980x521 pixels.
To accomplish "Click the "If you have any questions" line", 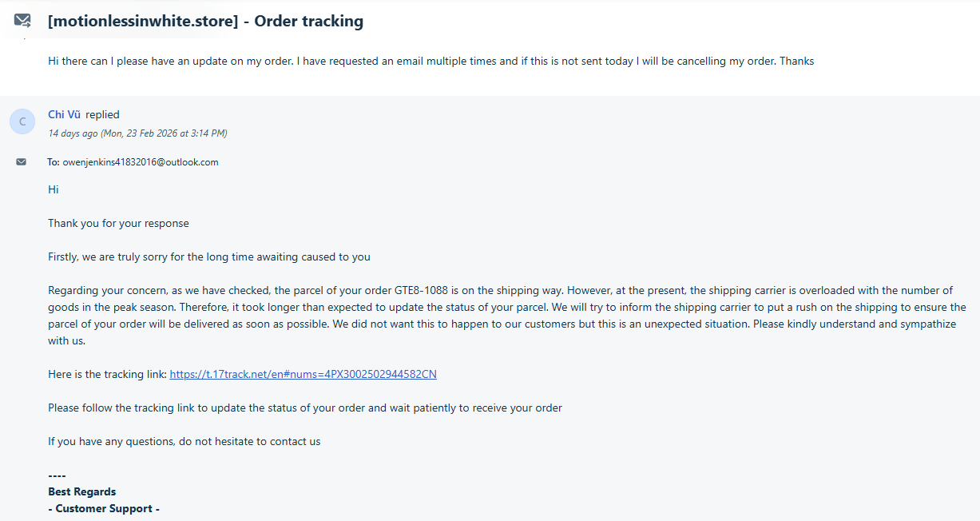I will click(x=184, y=441).
